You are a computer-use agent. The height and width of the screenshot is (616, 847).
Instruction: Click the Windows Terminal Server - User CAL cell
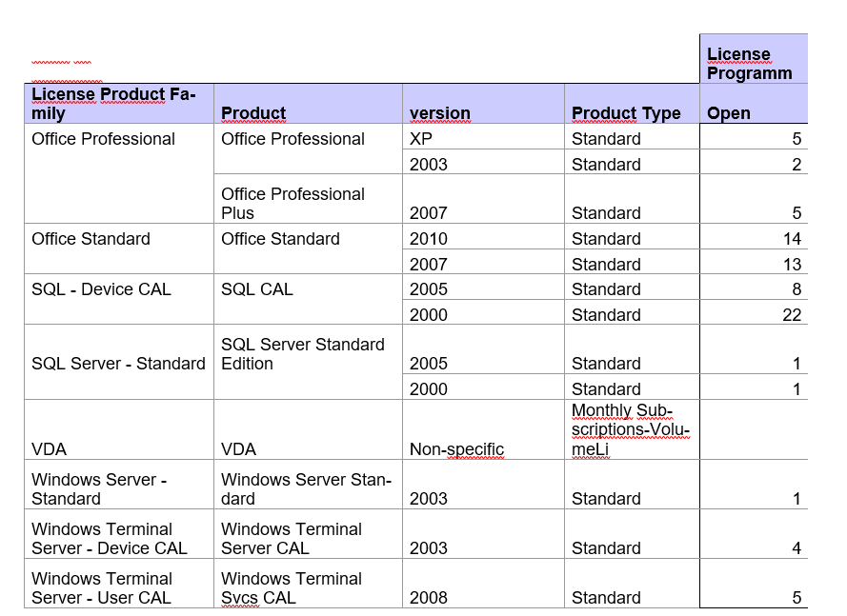pos(119,584)
